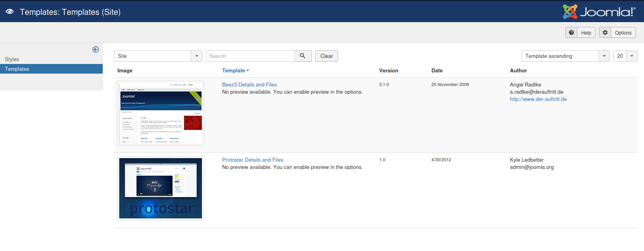This screenshot has height=251, width=644.
Task: Click Protostar date 4/30/2012
Action: pos(441,160)
